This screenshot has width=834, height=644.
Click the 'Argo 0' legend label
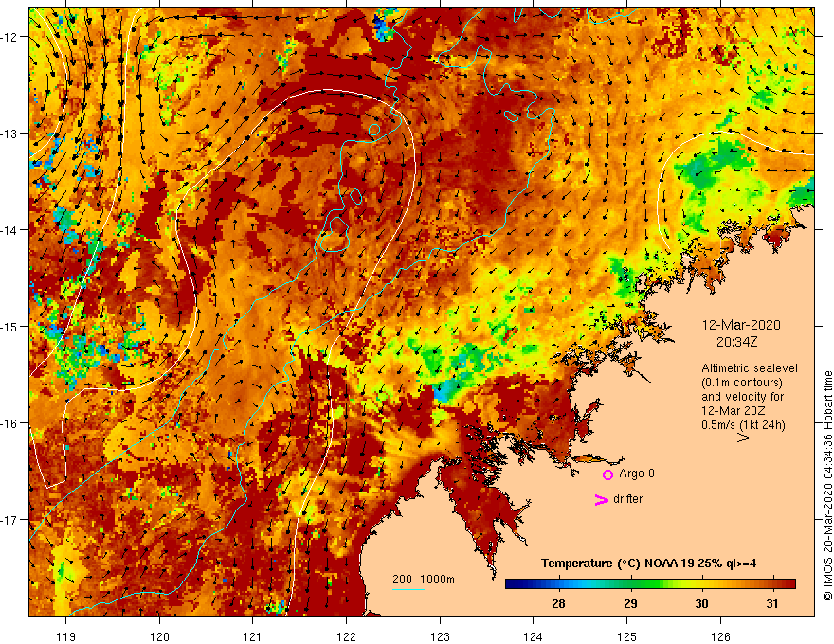coord(637,474)
